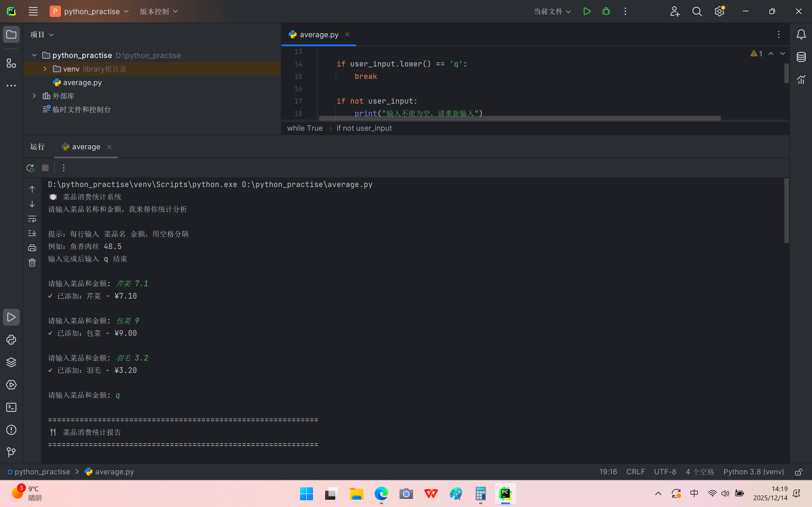
Task: Clear all console output with trash icon
Action: [x=32, y=263]
